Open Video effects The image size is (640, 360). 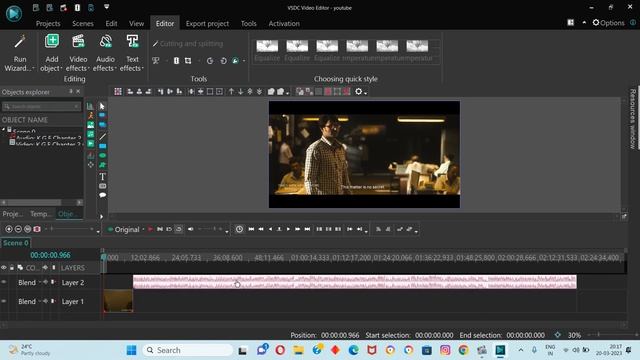pyautogui.click(x=78, y=53)
